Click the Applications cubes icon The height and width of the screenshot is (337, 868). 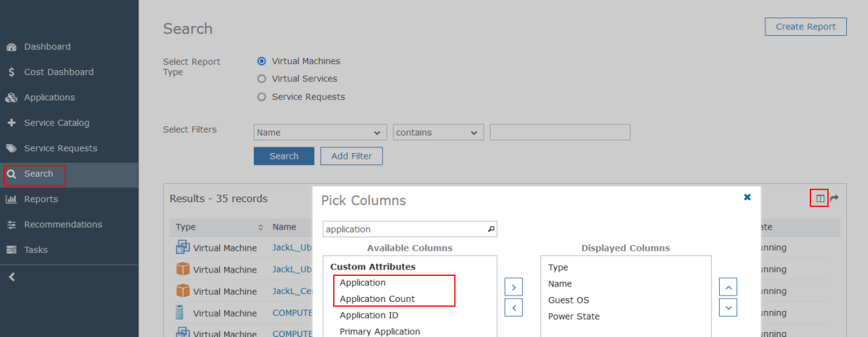point(11,98)
